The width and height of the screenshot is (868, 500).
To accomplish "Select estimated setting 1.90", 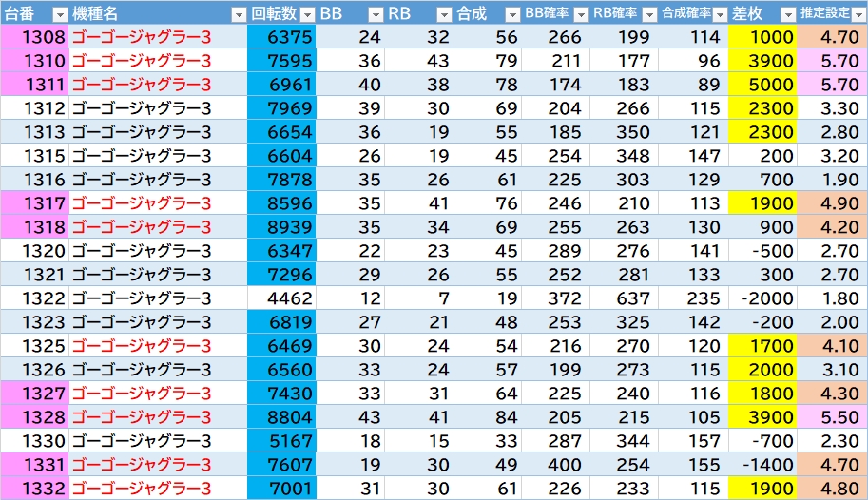I will pos(832,180).
